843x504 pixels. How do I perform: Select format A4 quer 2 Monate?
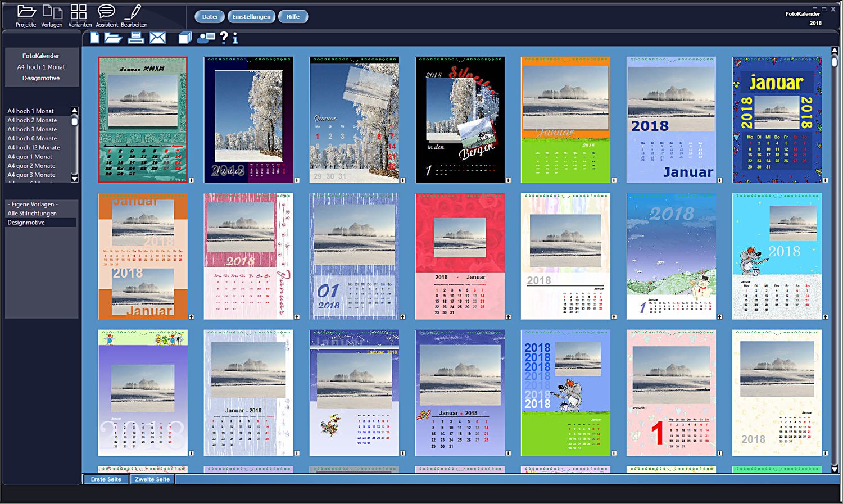tap(38, 166)
